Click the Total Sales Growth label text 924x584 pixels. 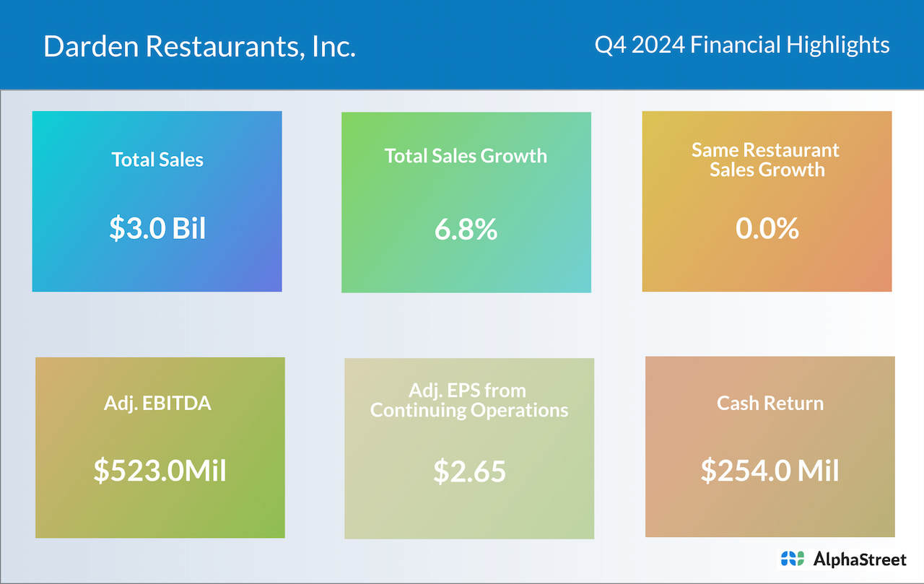click(x=466, y=156)
